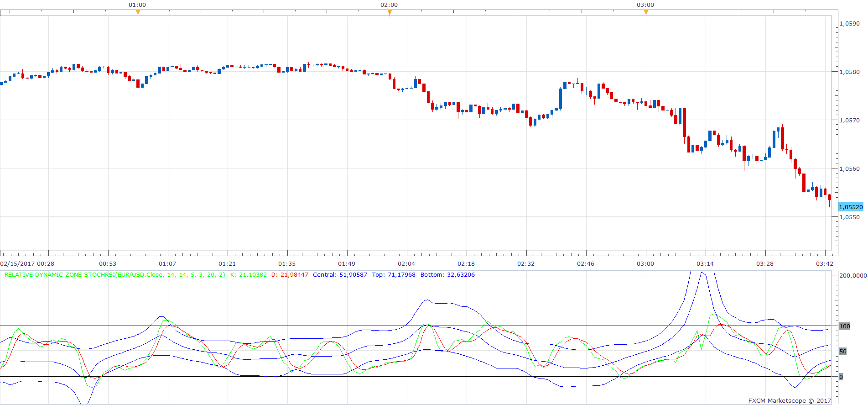Viewport: 868px width, 405px height.
Task: Click the 01:49 time axis label
Action: [x=347, y=263]
